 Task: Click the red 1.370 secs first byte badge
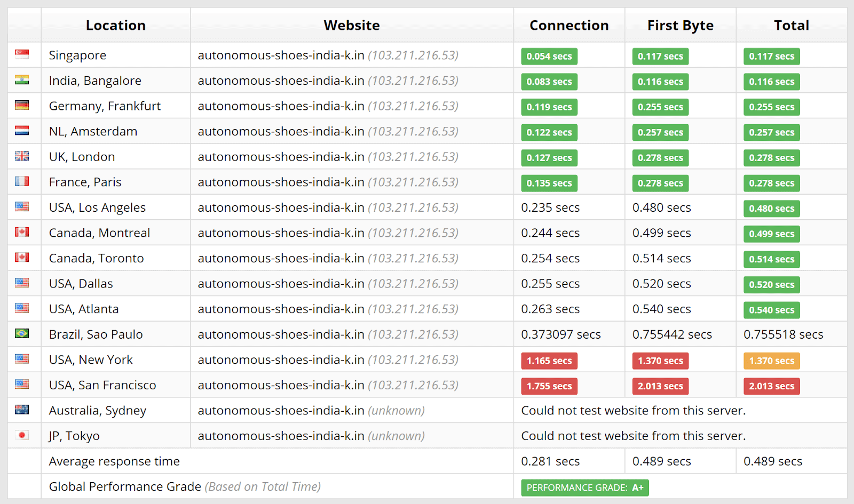(x=660, y=361)
